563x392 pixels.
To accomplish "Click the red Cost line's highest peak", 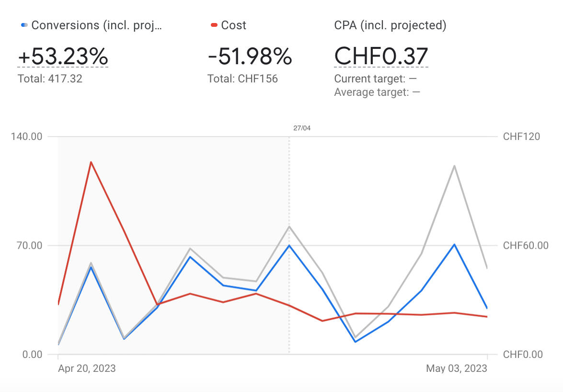I will click(91, 162).
